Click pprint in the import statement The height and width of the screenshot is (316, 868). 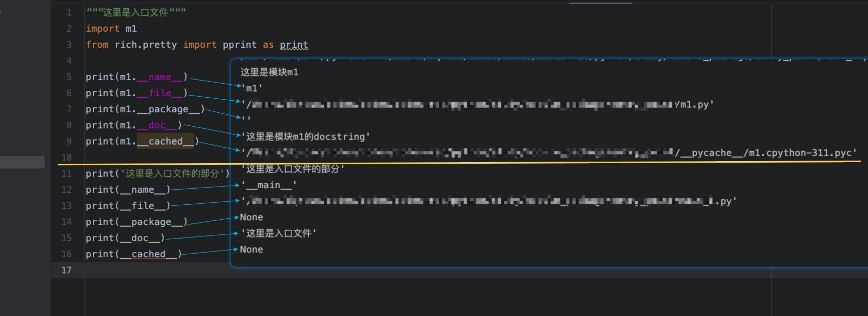pos(239,45)
